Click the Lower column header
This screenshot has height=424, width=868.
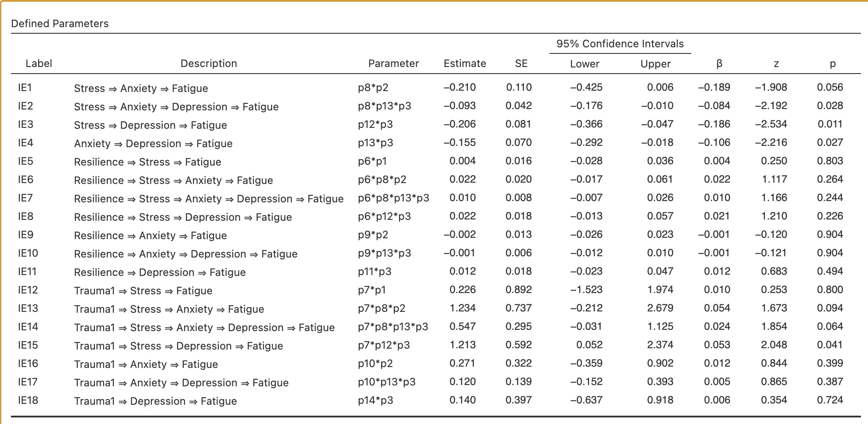point(584,64)
